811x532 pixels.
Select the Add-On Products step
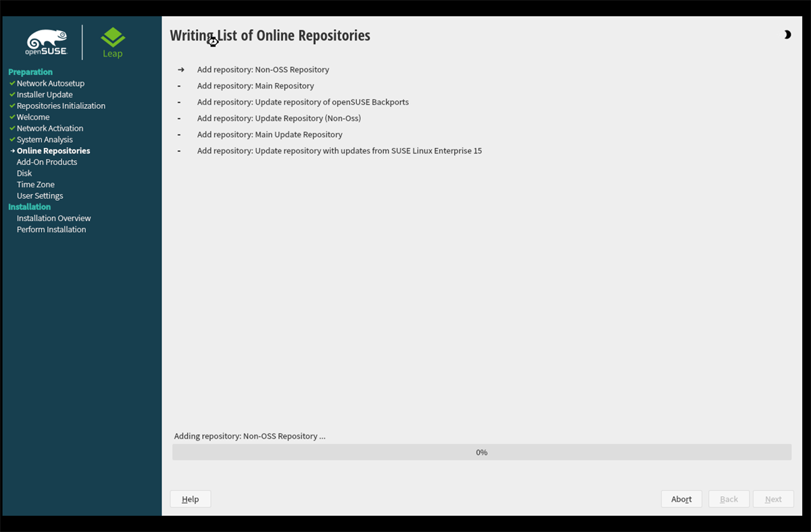click(47, 162)
